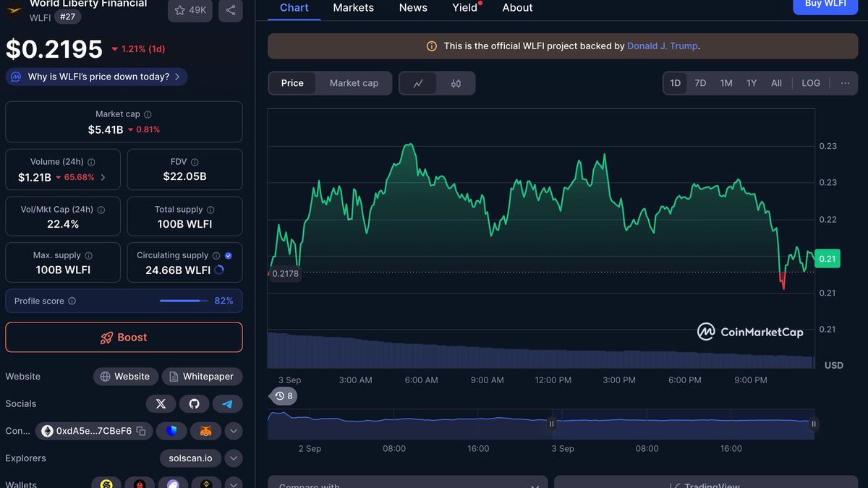The height and width of the screenshot is (488, 868).
Task: Open the X (Twitter) social link
Action: [x=161, y=403]
